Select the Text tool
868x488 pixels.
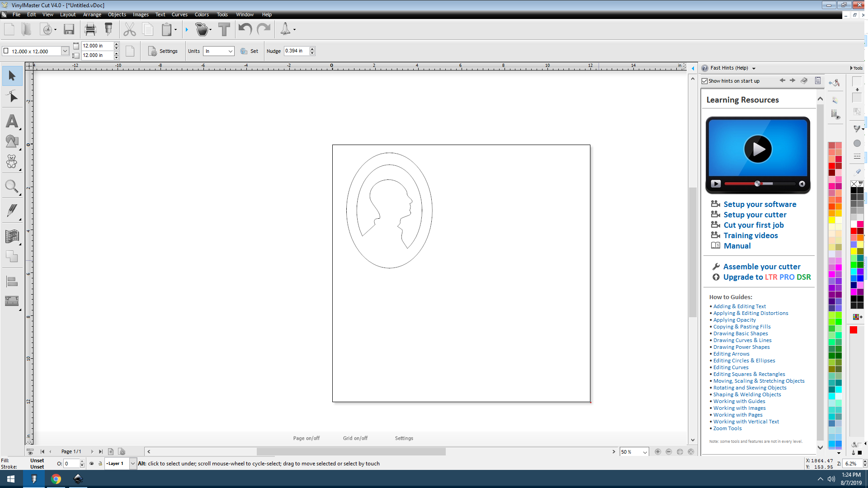click(12, 121)
